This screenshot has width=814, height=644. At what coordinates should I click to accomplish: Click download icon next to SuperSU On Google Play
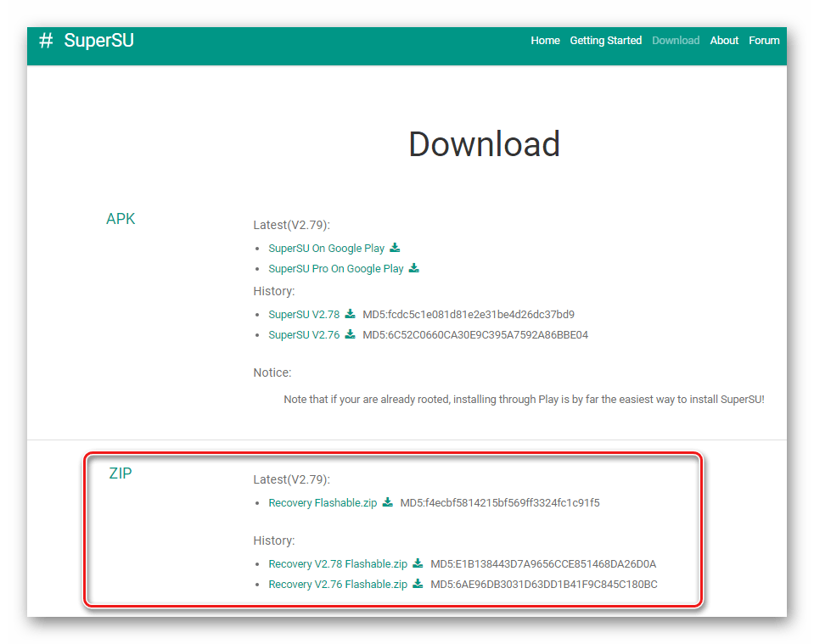(x=395, y=248)
